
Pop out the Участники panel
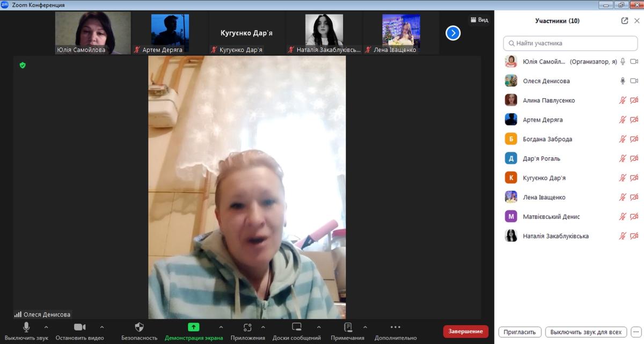click(x=625, y=21)
